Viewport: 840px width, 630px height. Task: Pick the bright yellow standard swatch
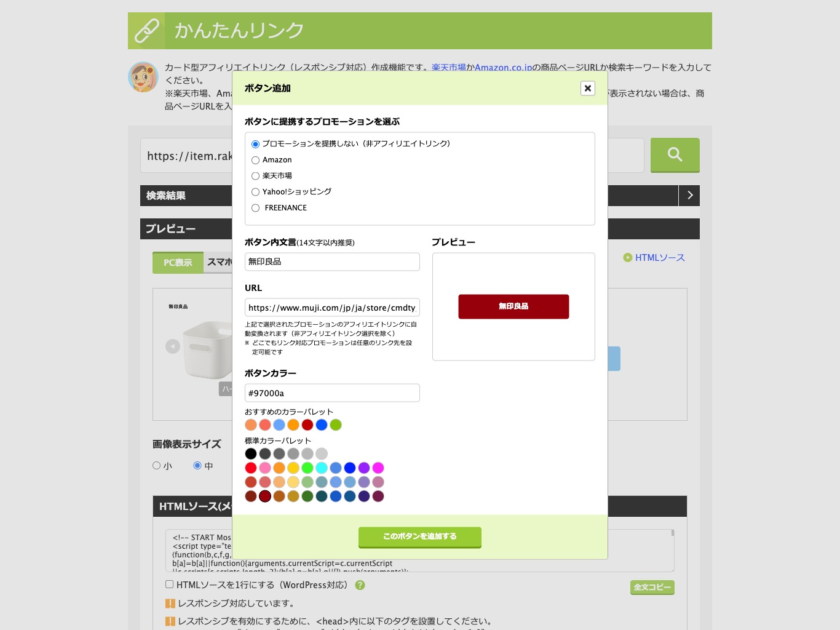pyautogui.click(x=293, y=468)
